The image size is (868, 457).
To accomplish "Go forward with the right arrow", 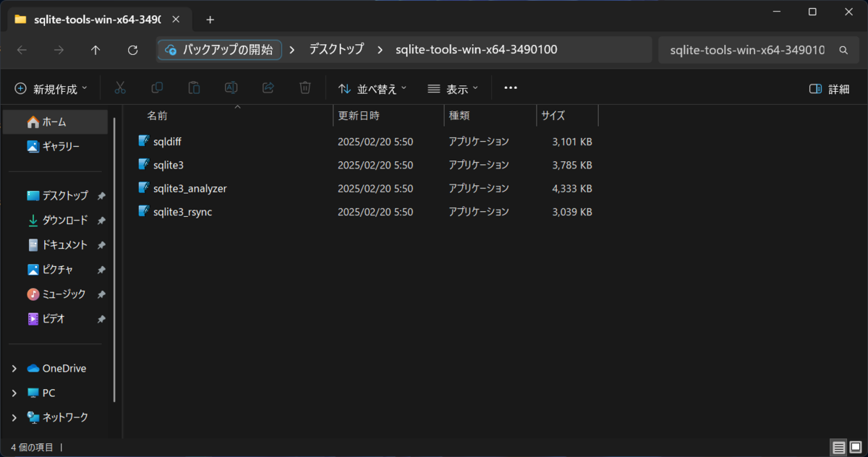I will 59,50.
